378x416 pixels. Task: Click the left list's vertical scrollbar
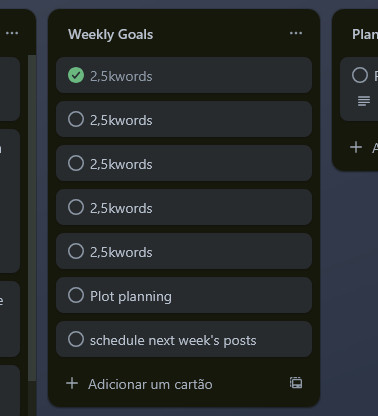32,218
